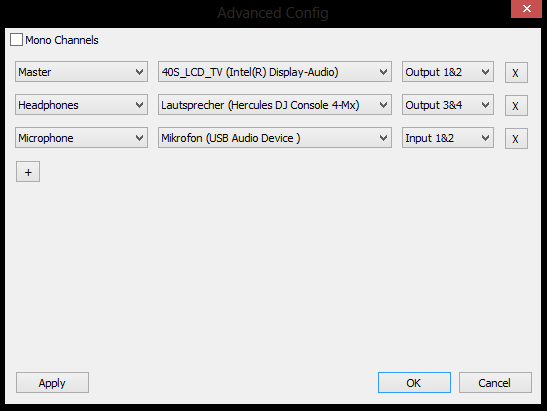Expand the 40S_LCD_TV device dropdown
The width and height of the screenshot is (547, 411).
tap(275, 72)
